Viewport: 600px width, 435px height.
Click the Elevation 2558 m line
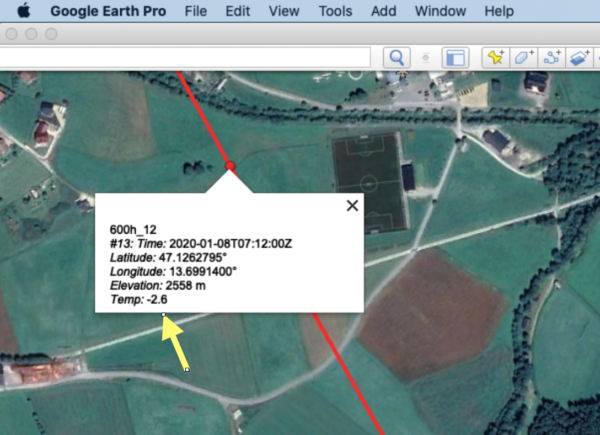(x=158, y=285)
